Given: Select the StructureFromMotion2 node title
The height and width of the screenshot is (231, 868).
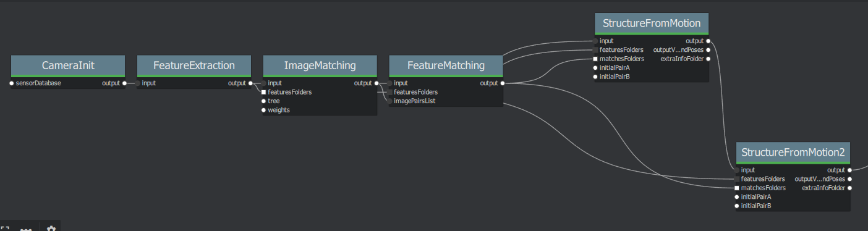Looking at the screenshot, I should click(794, 153).
